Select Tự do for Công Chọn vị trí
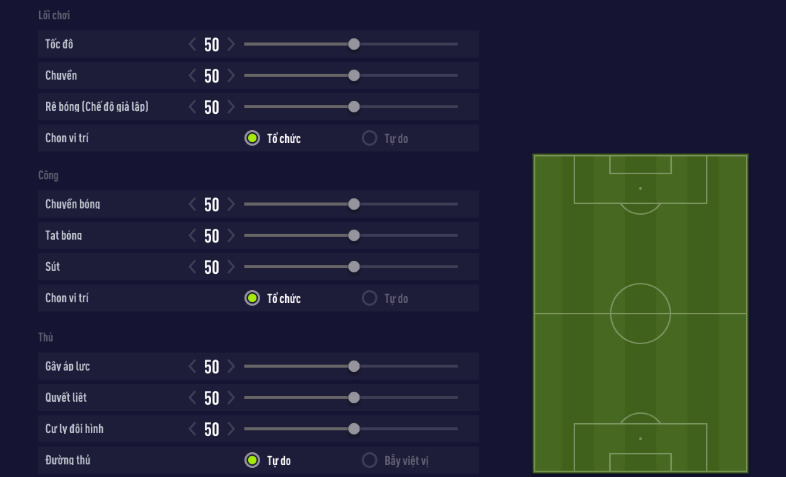 (369, 298)
